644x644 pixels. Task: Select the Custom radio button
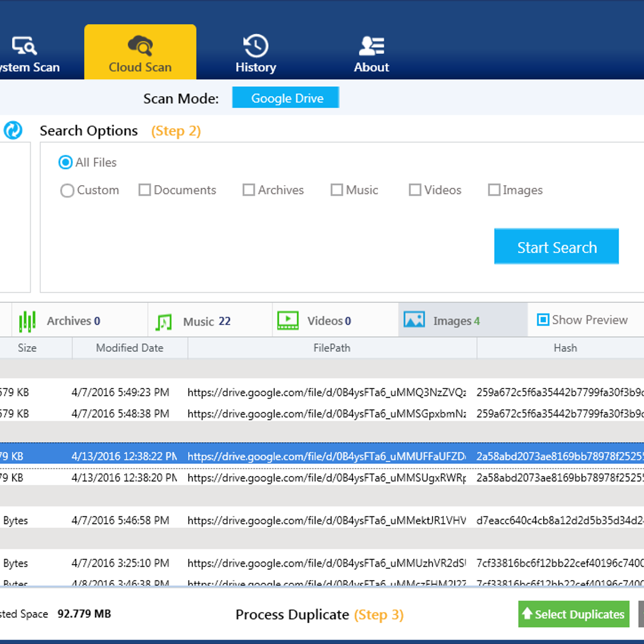click(67, 191)
